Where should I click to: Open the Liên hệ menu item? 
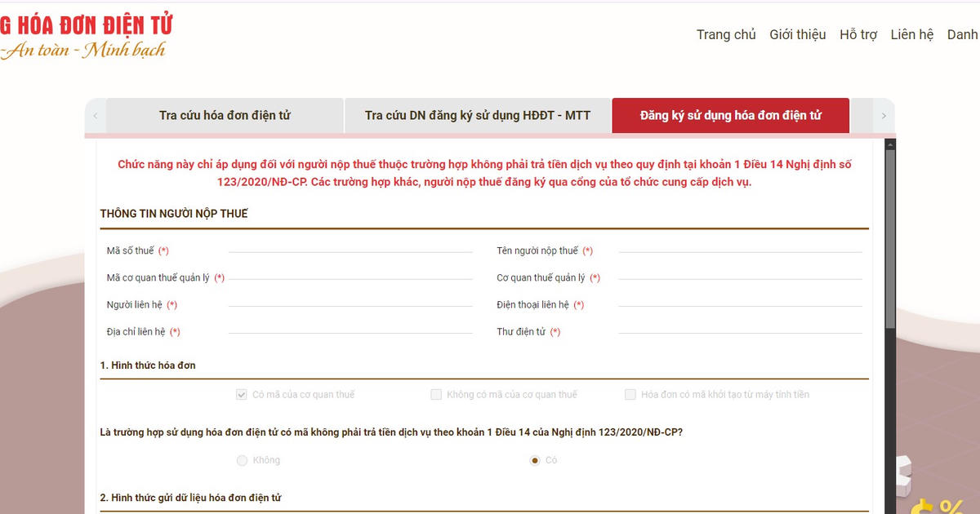pyautogui.click(x=912, y=34)
